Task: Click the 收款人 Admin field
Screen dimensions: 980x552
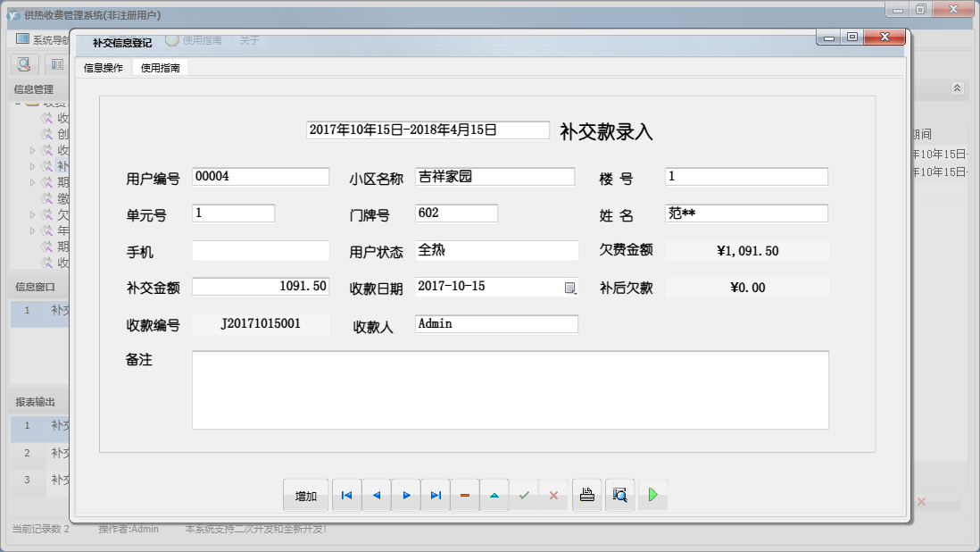Action: [496, 324]
